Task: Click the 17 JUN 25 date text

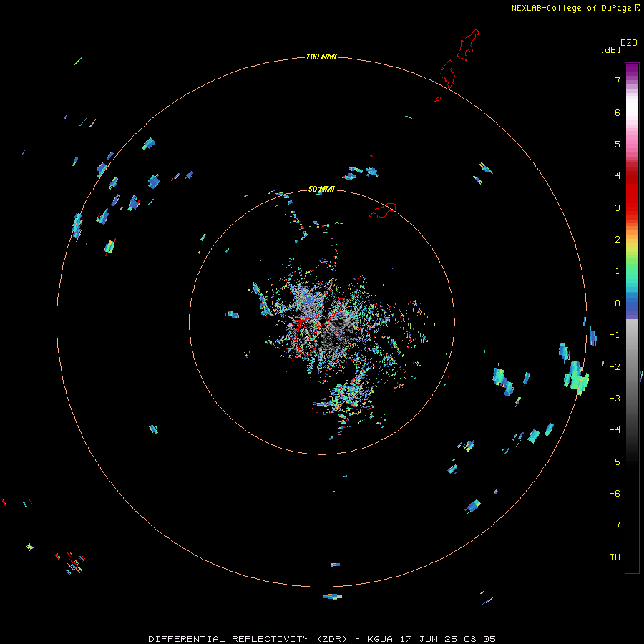Action: (429, 639)
